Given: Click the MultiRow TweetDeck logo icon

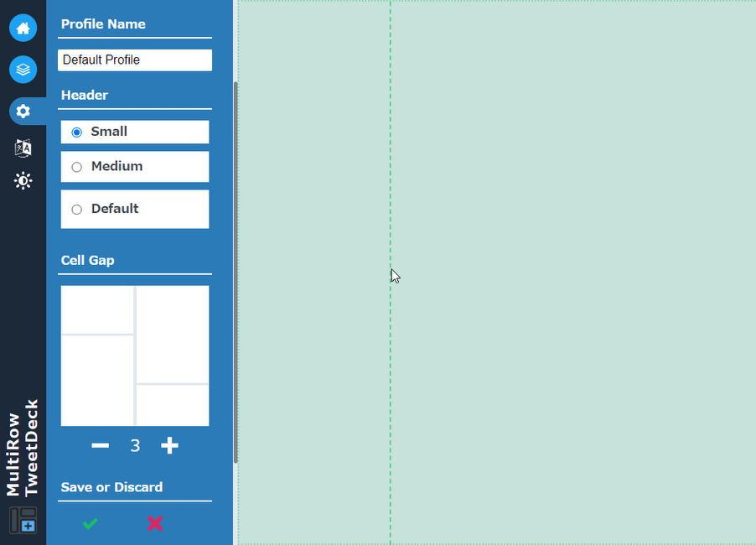Looking at the screenshot, I should click(x=23, y=521).
